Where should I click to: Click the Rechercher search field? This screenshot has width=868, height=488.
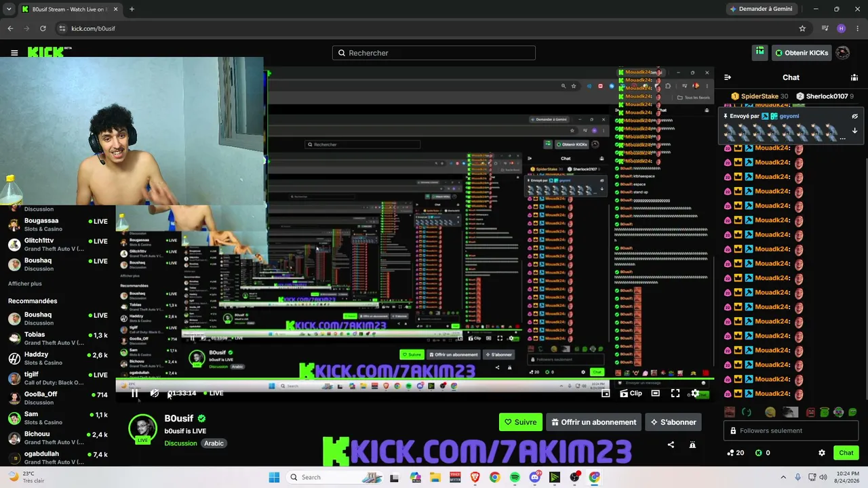point(434,53)
